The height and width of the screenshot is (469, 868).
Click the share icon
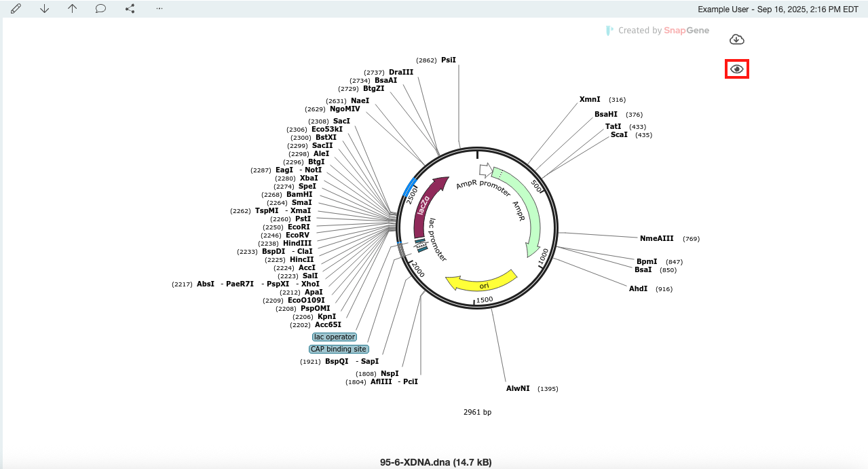pos(130,9)
